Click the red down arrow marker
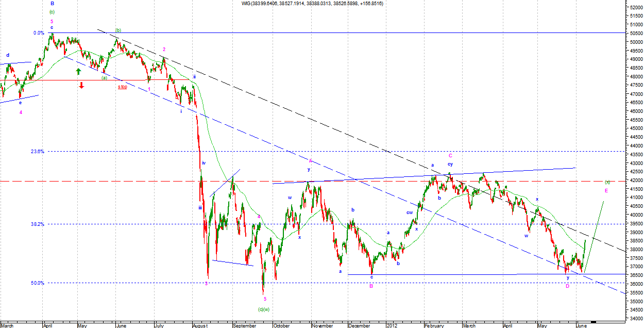The image size is (644, 328). pos(81,85)
